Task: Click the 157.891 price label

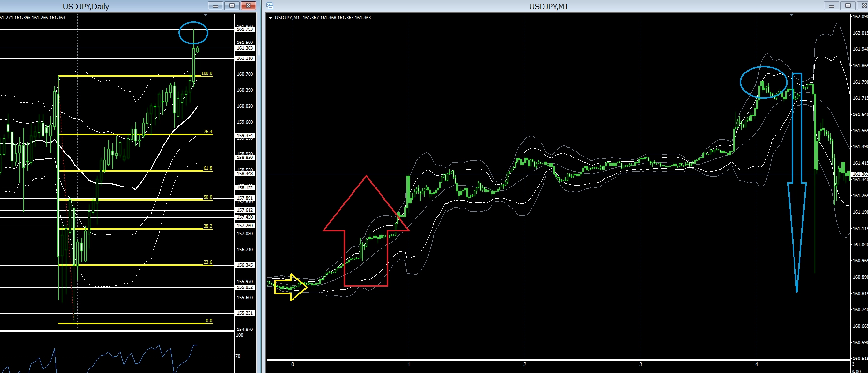Action: point(245,198)
